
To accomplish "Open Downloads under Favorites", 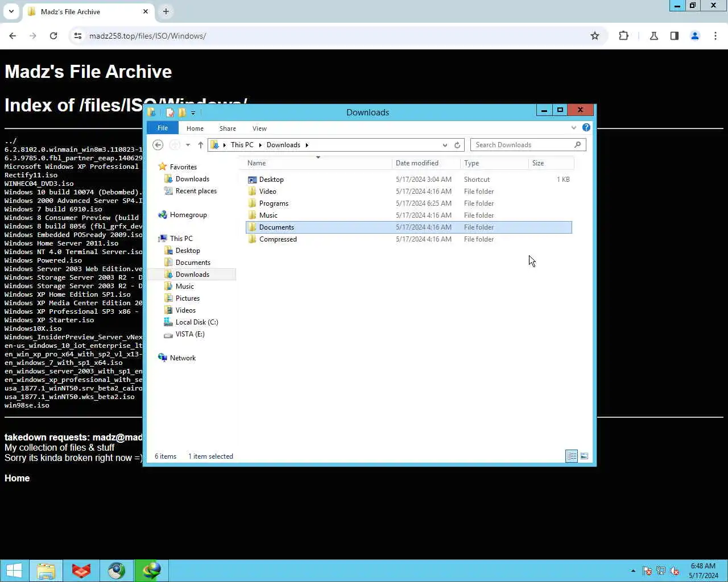I will pyautogui.click(x=192, y=179).
